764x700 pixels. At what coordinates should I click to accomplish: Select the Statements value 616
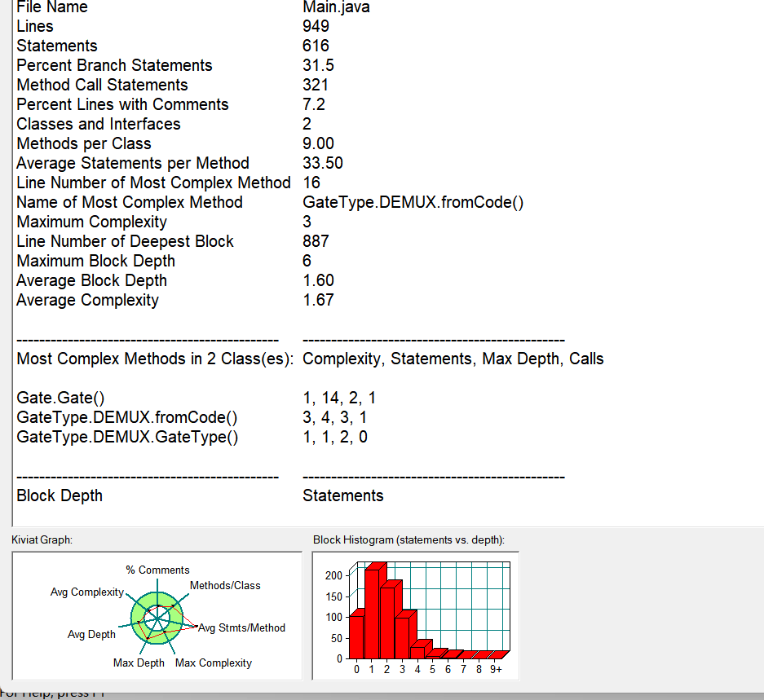[316, 46]
